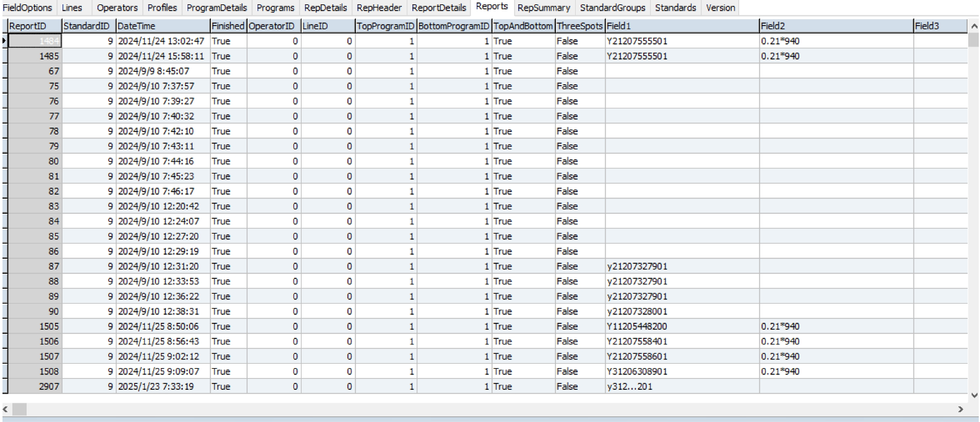The image size is (980, 422).
Task: Click the ThreeSpots column header
Action: pyautogui.click(x=579, y=26)
